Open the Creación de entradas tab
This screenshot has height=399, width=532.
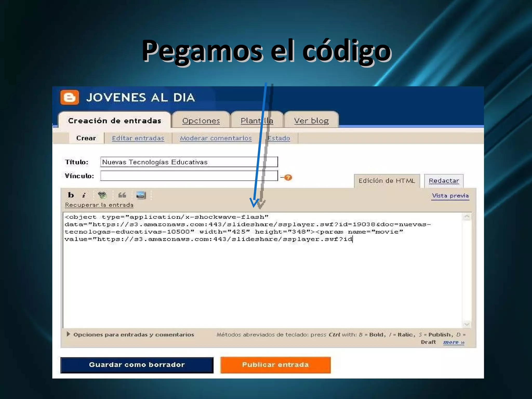click(x=115, y=121)
